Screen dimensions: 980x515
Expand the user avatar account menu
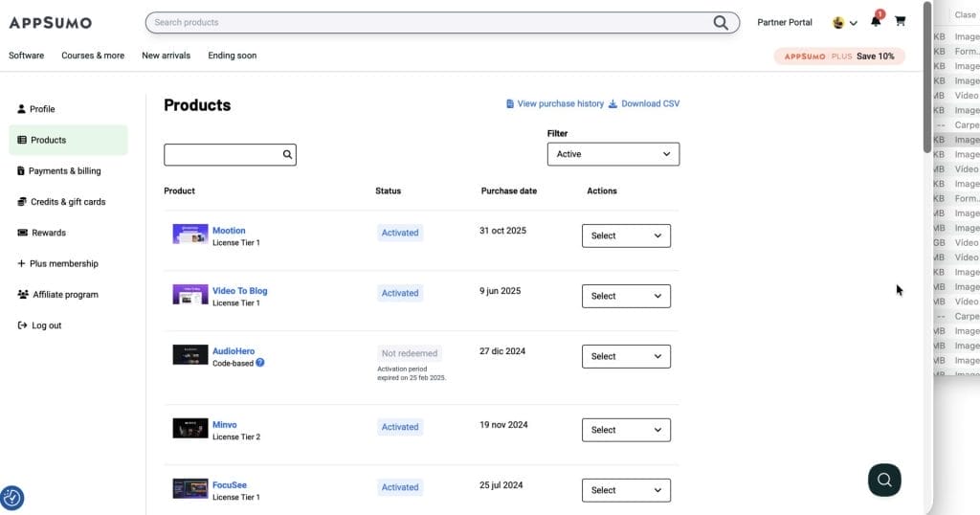844,22
